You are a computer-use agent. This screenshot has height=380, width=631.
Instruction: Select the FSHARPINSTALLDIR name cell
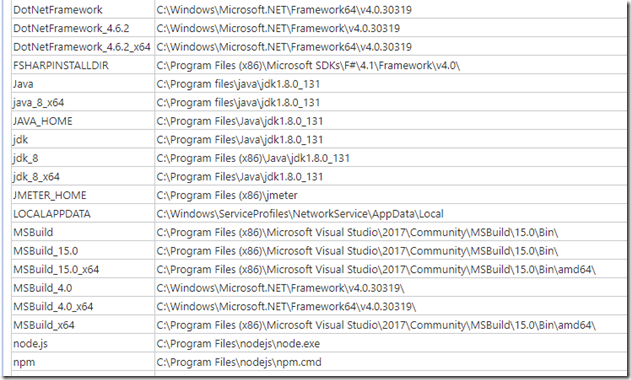61,65
